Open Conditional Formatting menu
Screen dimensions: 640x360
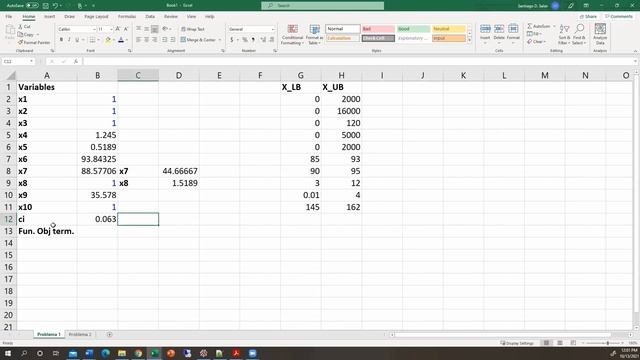[x=292, y=35]
